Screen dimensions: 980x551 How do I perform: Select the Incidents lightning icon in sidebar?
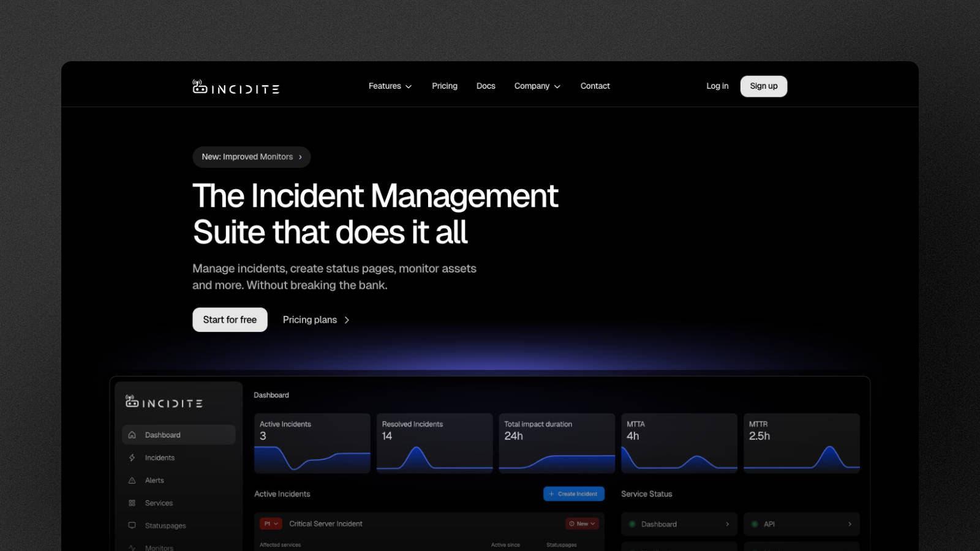point(132,457)
